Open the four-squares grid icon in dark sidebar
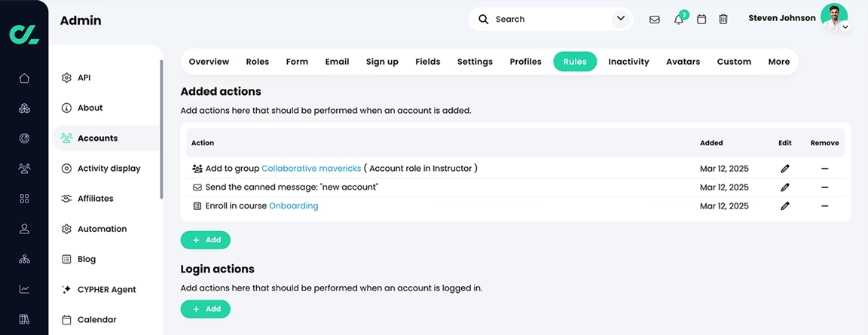 point(24,199)
